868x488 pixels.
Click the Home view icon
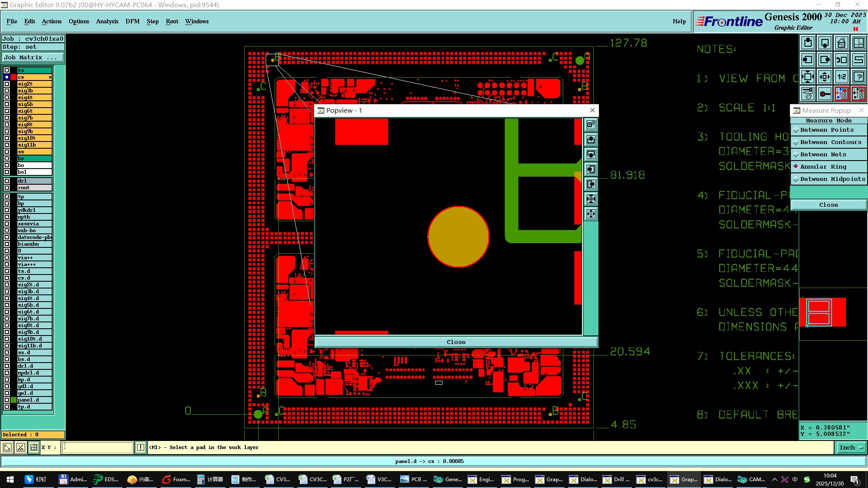pos(841,43)
